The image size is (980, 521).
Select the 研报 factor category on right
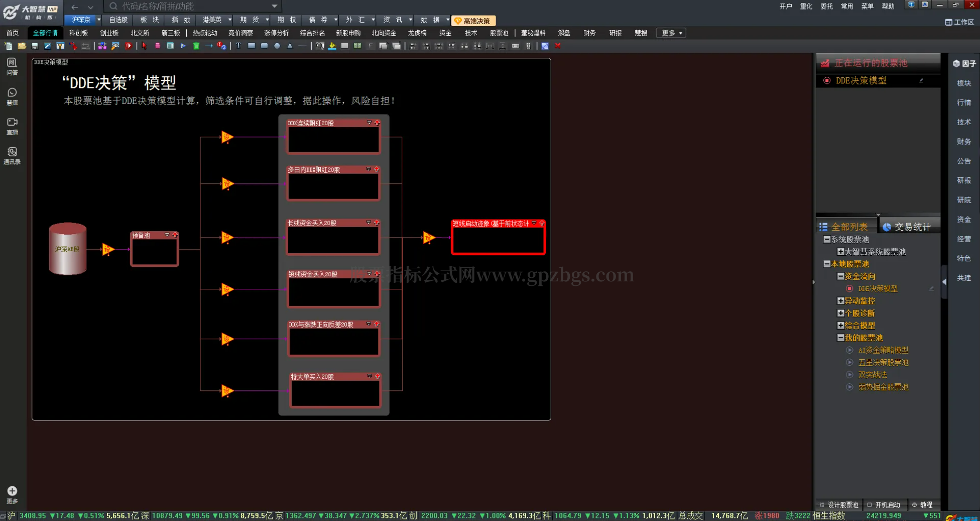(963, 180)
